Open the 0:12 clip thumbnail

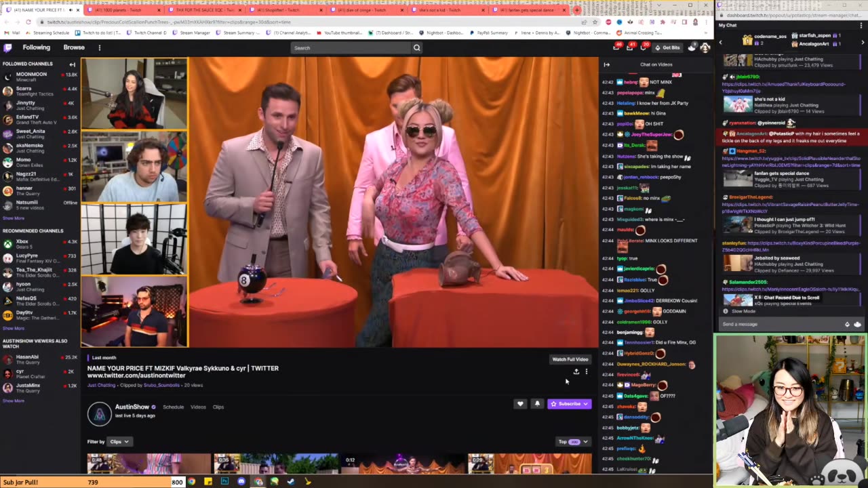[403, 464]
